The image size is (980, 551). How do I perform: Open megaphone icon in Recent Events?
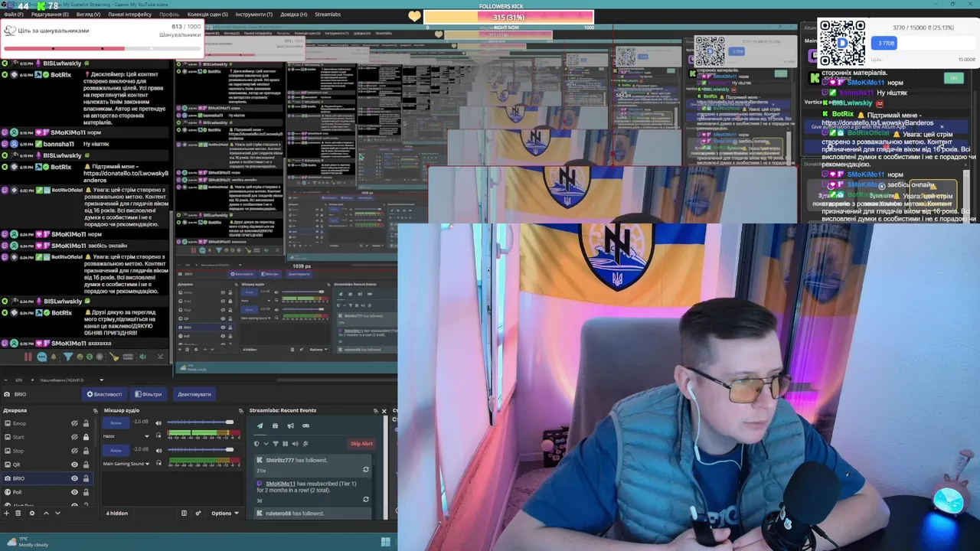click(290, 425)
